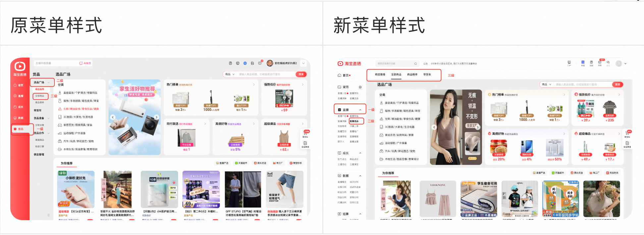This screenshot has width=644, height=235.
Task: Open 热门榜单 arrow in old layout
Action: 254,85
